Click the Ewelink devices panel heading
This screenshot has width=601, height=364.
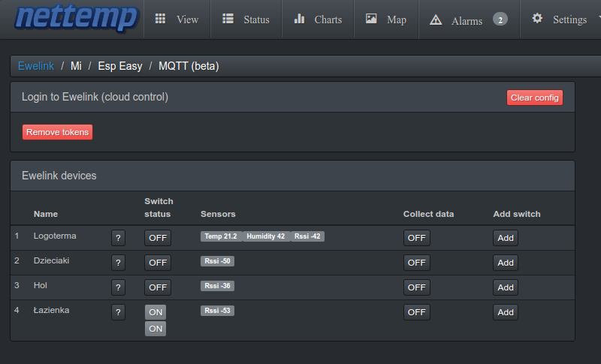59,176
